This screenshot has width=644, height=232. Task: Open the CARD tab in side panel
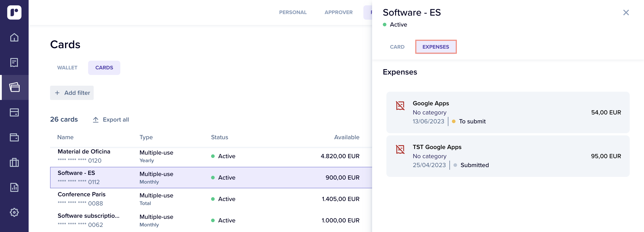click(x=397, y=47)
